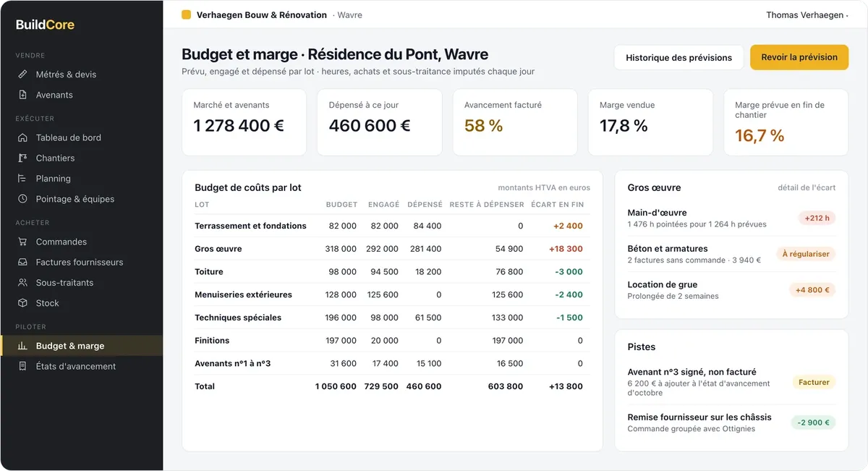
Task: Open États d'avancement
Action: pos(82,366)
